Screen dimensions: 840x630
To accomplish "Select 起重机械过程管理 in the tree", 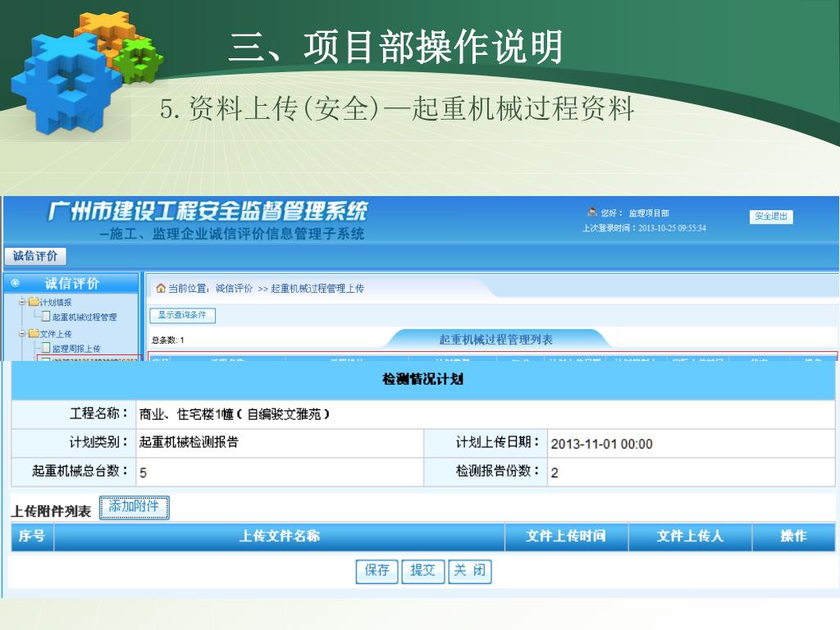I will (x=84, y=317).
